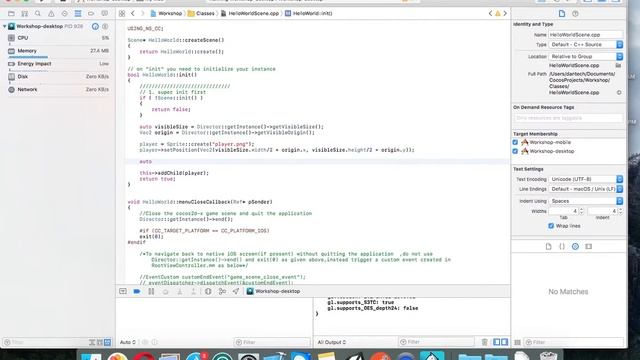Open the Find navigator magnifier icon
The height and width of the screenshot is (360, 640).
pyautogui.click(x=38, y=13)
